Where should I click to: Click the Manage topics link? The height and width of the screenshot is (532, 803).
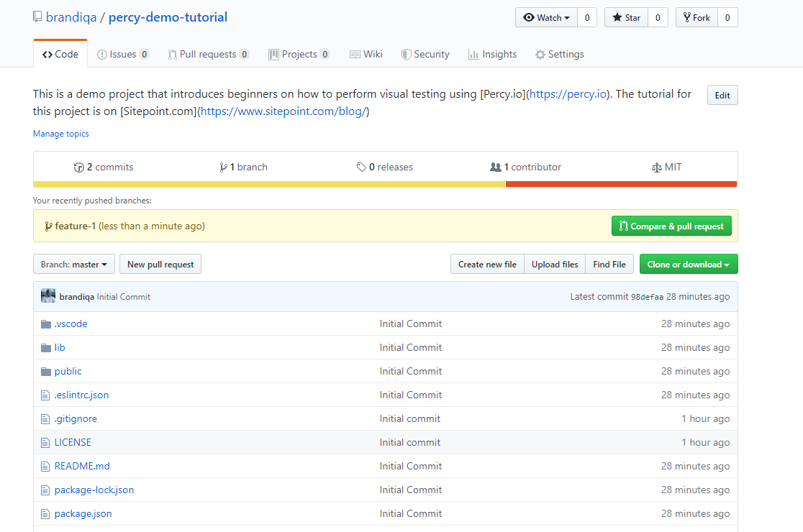tap(61, 134)
